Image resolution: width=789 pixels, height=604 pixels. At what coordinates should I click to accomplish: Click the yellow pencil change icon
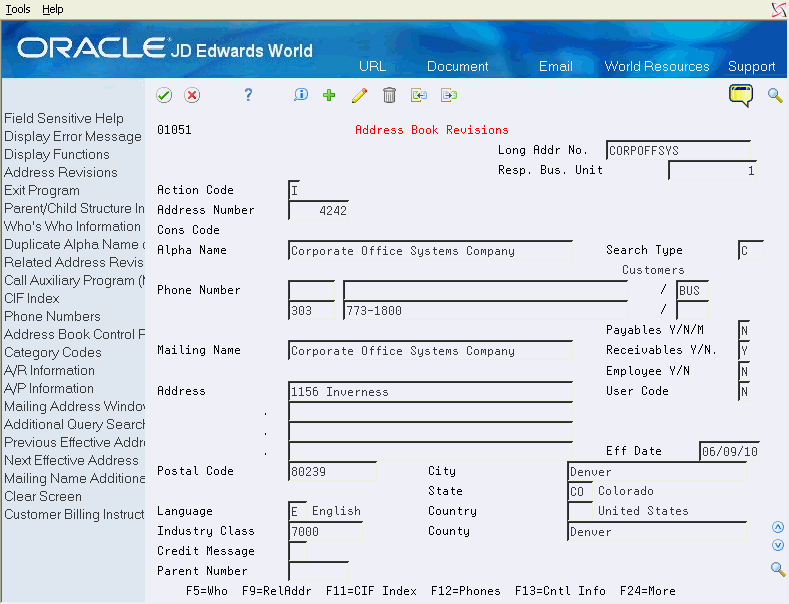[359, 95]
